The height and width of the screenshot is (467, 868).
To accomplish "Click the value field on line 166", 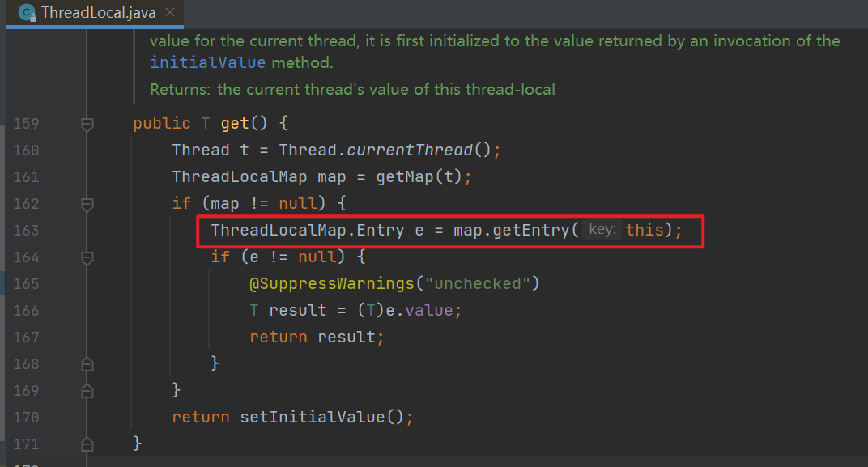I will tap(429, 311).
